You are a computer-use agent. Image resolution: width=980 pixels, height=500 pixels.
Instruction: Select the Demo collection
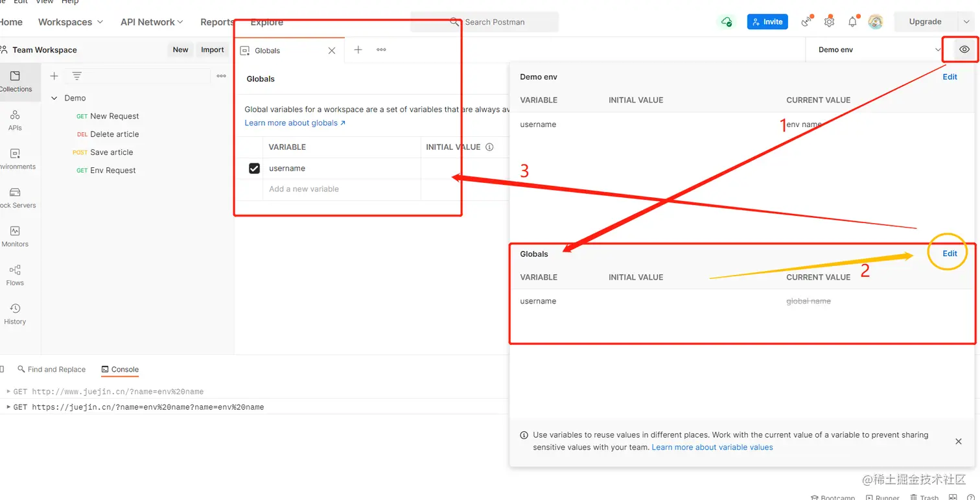tap(75, 98)
